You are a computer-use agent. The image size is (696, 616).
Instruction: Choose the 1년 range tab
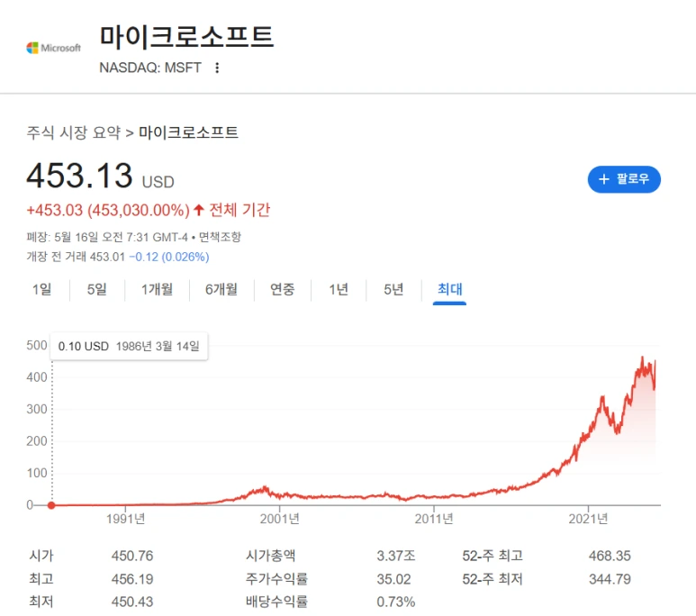339,290
